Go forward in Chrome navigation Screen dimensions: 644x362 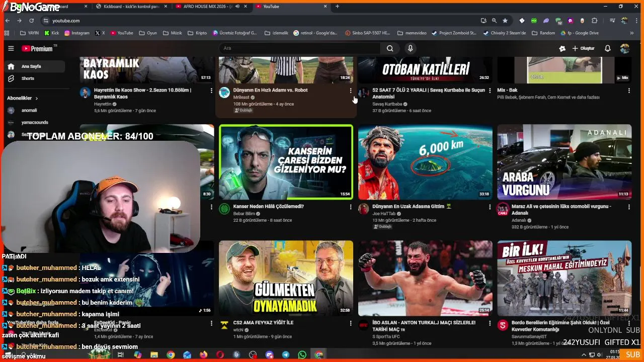(19, 21)
